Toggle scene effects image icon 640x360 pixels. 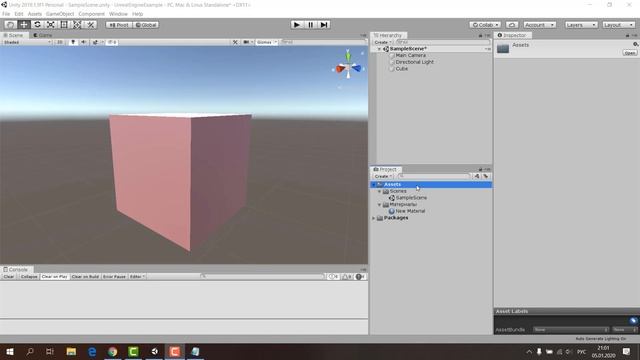click(x=95, y=42)
